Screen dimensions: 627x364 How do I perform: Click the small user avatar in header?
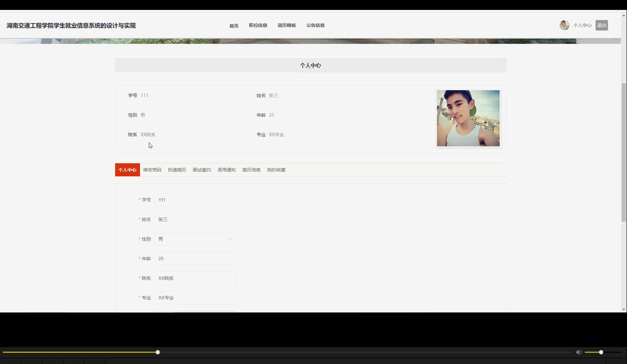coord(564,25)
